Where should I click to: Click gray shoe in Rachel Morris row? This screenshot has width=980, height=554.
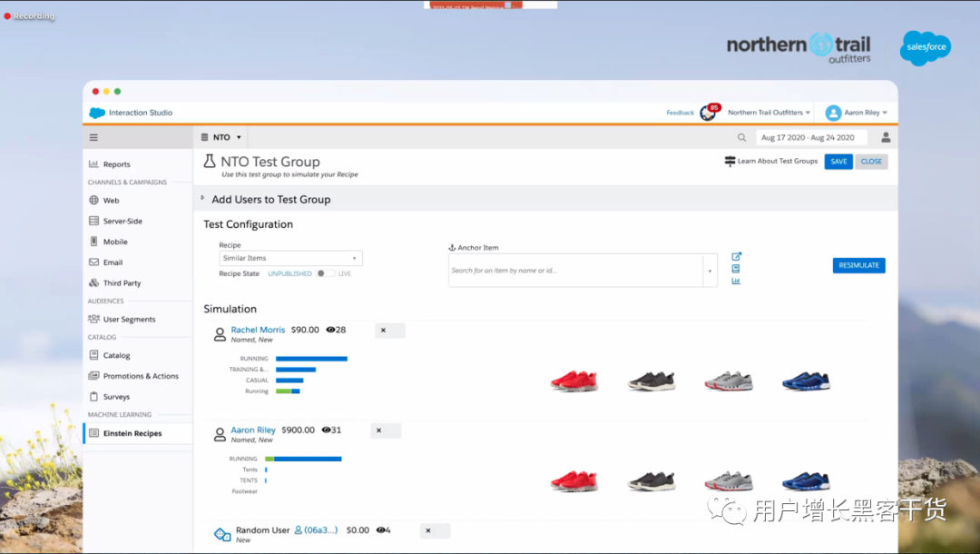[x=729, y=381]
